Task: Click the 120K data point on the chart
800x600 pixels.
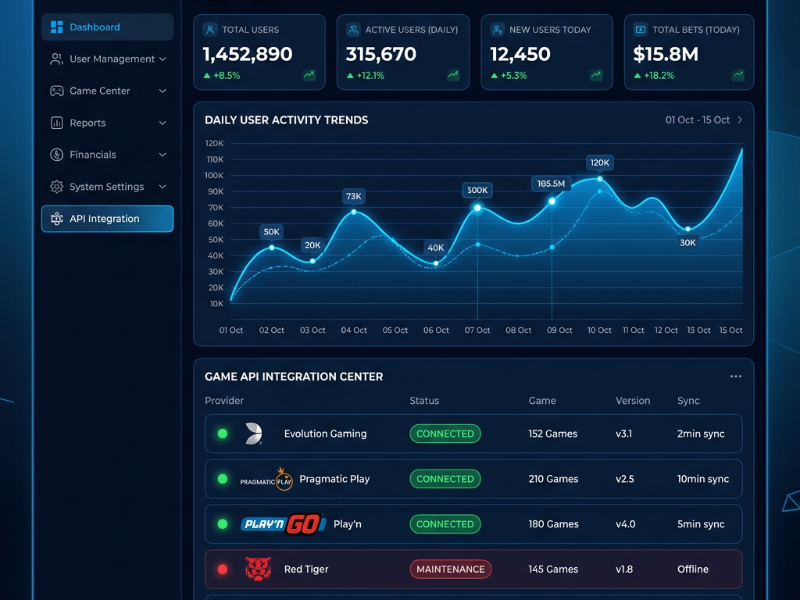Action: pos(600,179)
